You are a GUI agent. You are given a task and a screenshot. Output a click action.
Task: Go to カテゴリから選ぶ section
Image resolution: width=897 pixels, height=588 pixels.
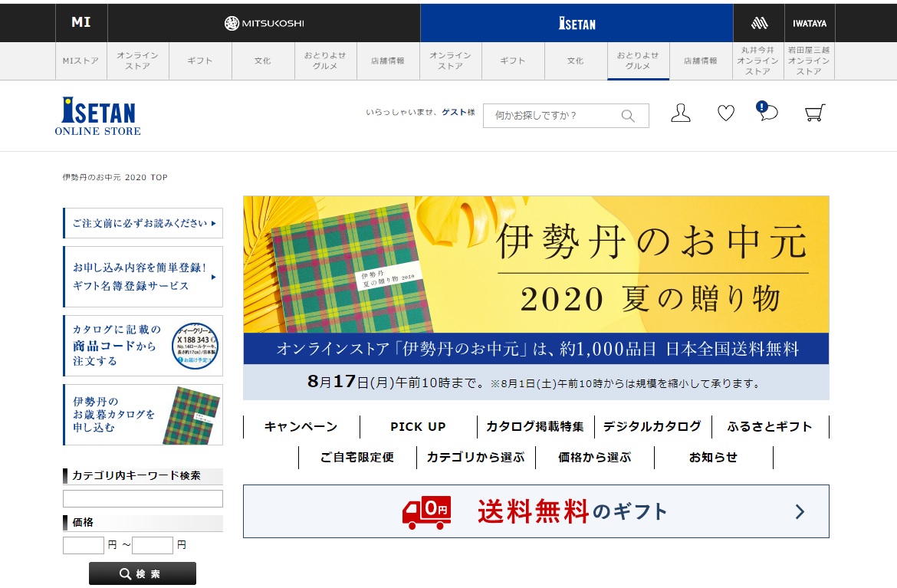[x=476, y=458]
